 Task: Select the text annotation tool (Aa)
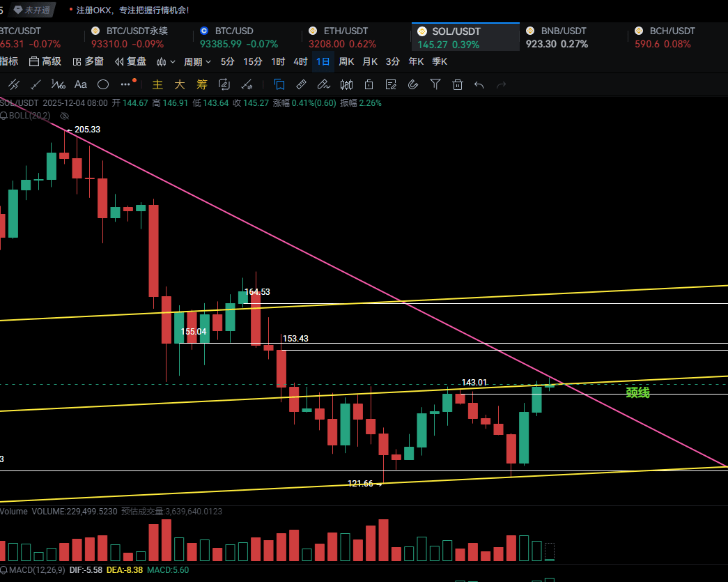click(81, 85)
